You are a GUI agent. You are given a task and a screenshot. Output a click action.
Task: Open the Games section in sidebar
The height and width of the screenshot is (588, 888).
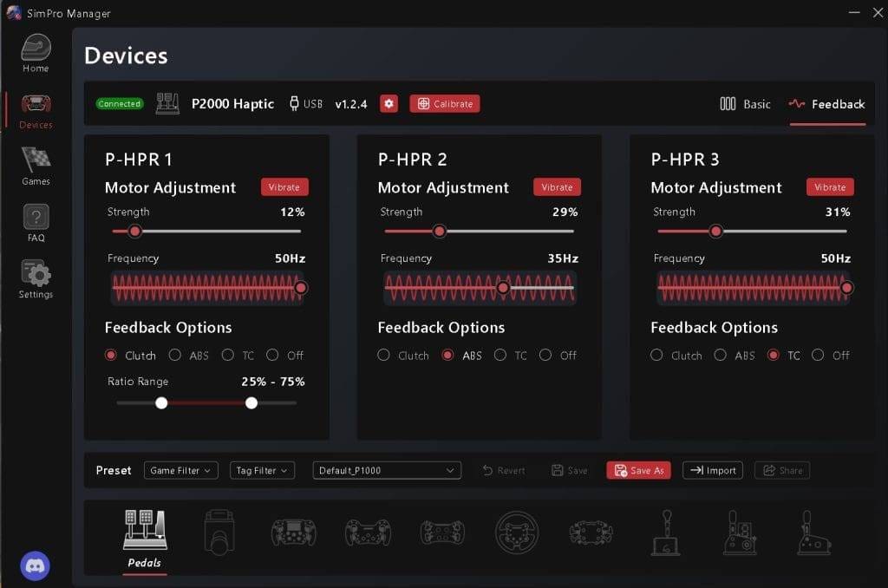[x=35, y=165]
